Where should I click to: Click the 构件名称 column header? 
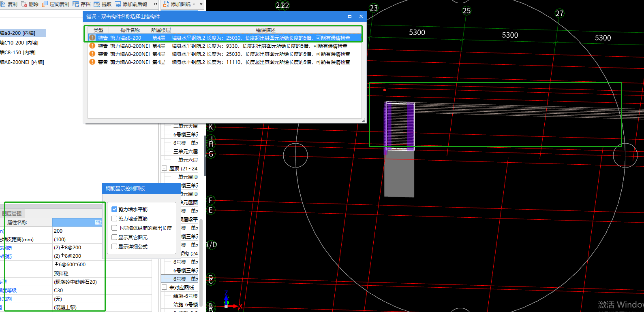click(x=130, y=30)
